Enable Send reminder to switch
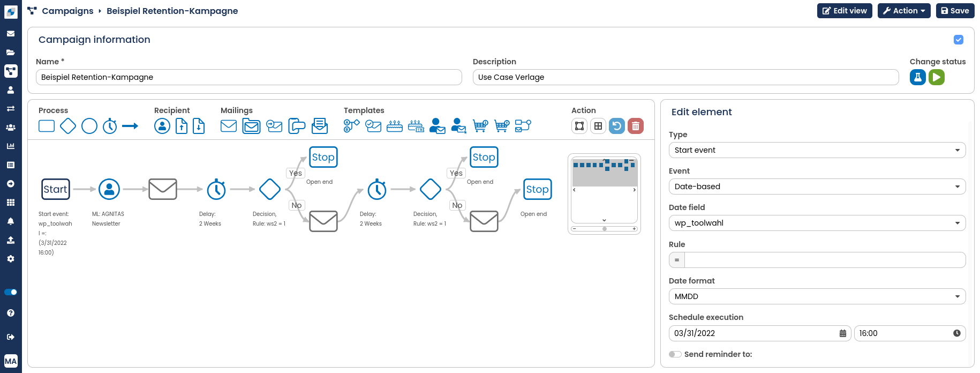The image size is (980, 373). coord(675,354)
